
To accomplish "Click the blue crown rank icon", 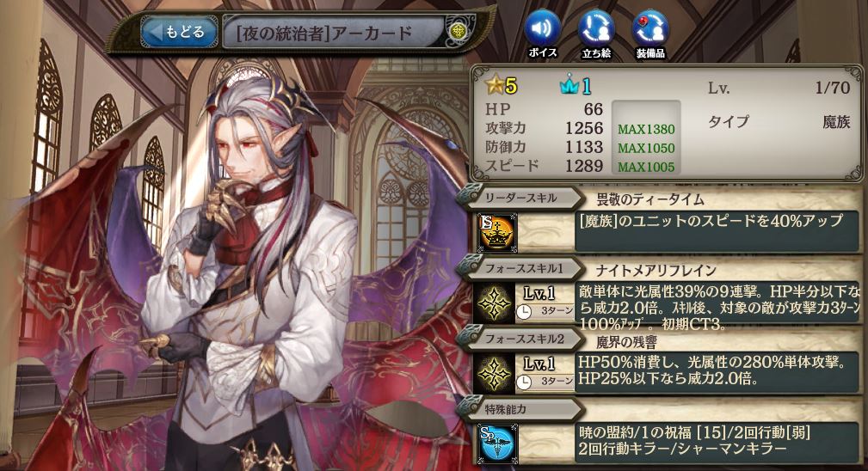I will coord(569,85).
